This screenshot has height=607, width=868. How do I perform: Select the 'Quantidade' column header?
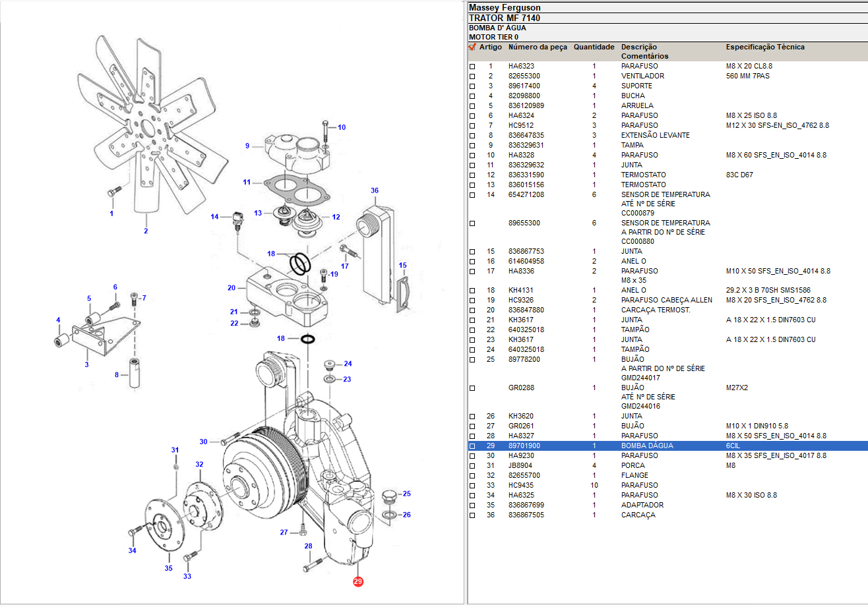(594, 47)
